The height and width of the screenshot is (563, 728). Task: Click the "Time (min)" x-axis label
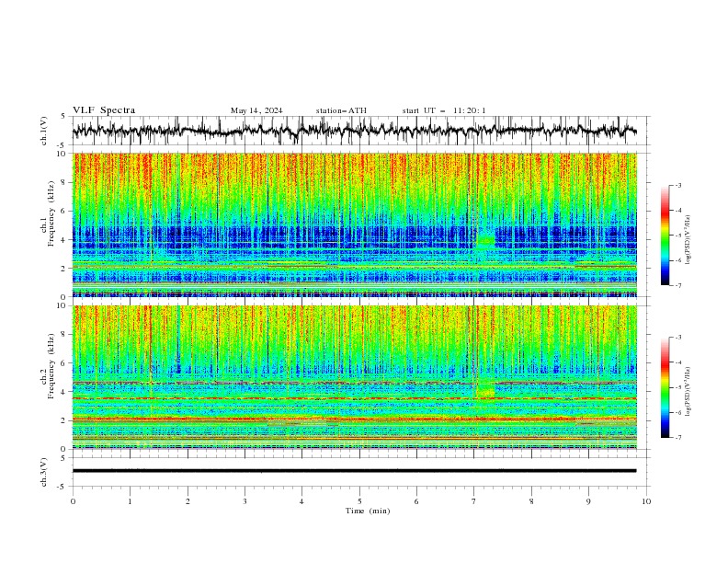click(x=368, y=511)
